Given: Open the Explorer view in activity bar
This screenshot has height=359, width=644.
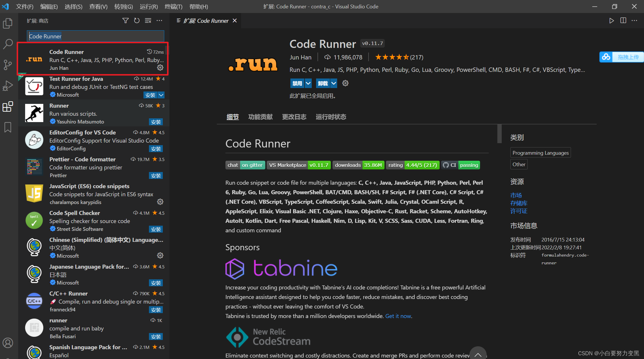Looking at the screenshot, I should 8,23.
